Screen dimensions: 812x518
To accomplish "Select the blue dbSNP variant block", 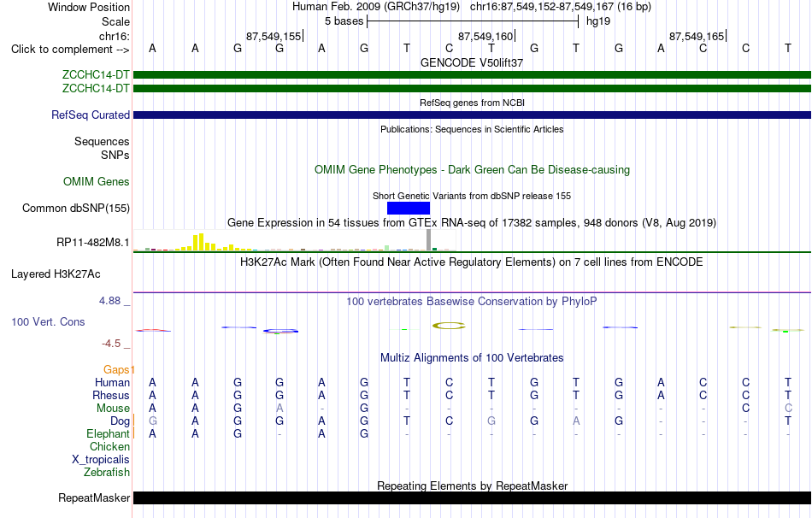I will point(409,209).
